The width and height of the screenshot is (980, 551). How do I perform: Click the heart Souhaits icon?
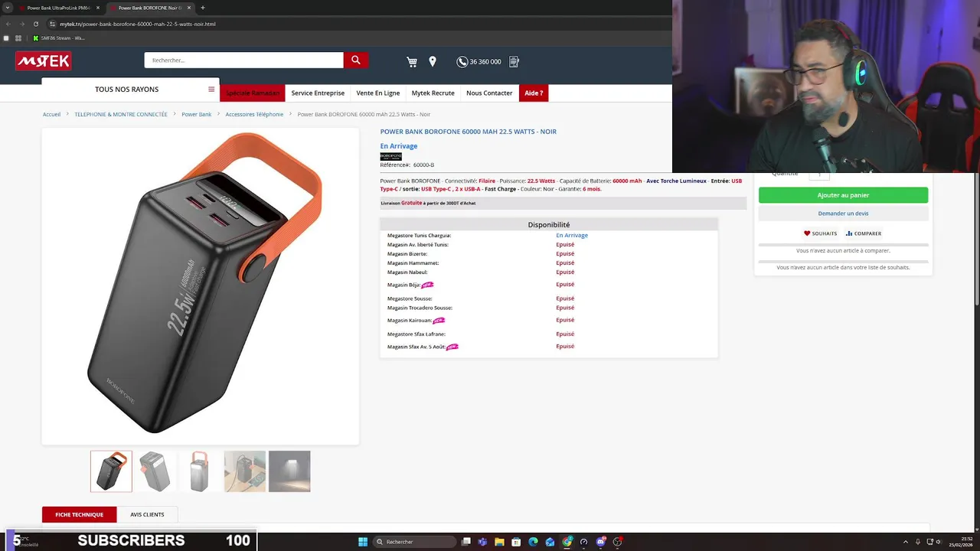[x=807, y=233]
